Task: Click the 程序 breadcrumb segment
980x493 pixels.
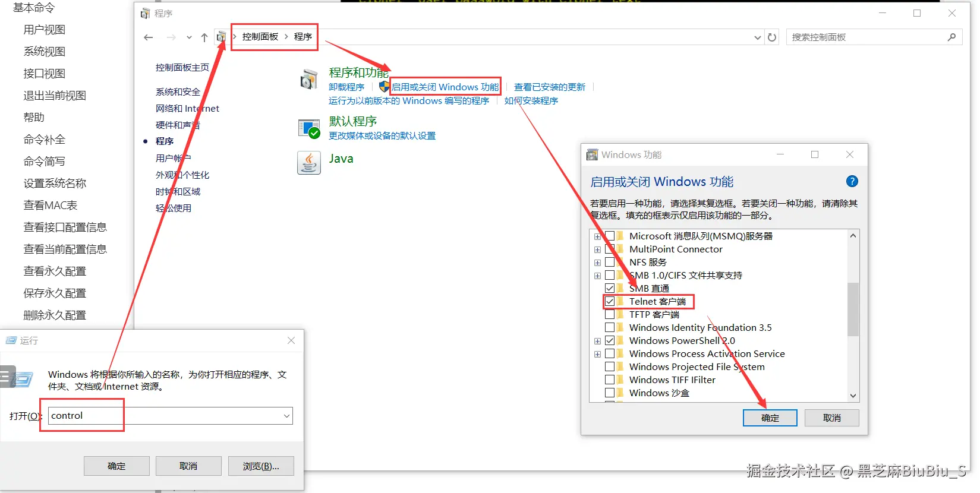Action: [x=303, y=37]
